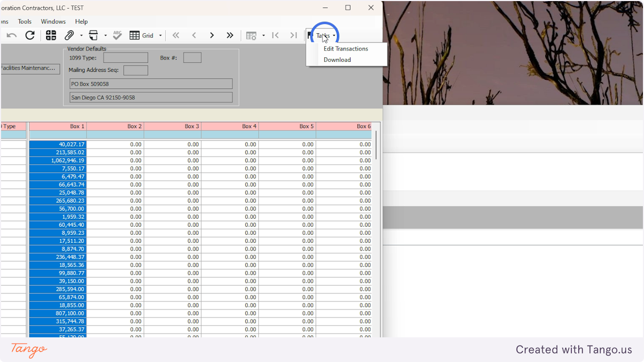Click the 1099 Type input field

(x=125, y=57)
